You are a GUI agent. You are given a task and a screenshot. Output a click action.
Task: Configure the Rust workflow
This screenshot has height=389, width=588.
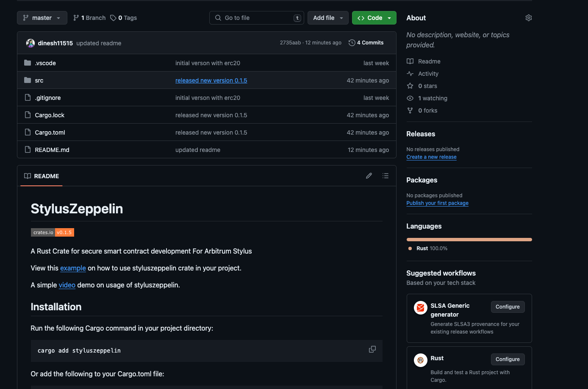click(508, 359)
